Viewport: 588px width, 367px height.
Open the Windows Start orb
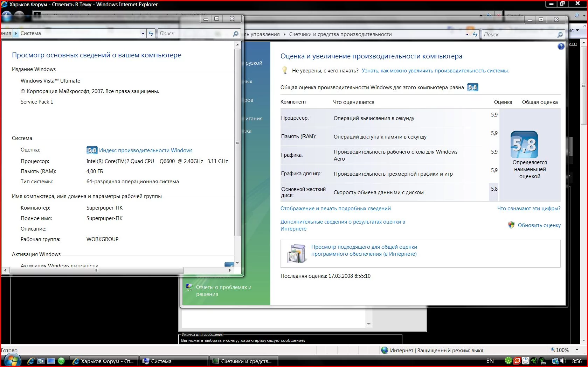(x=12, y=360)
